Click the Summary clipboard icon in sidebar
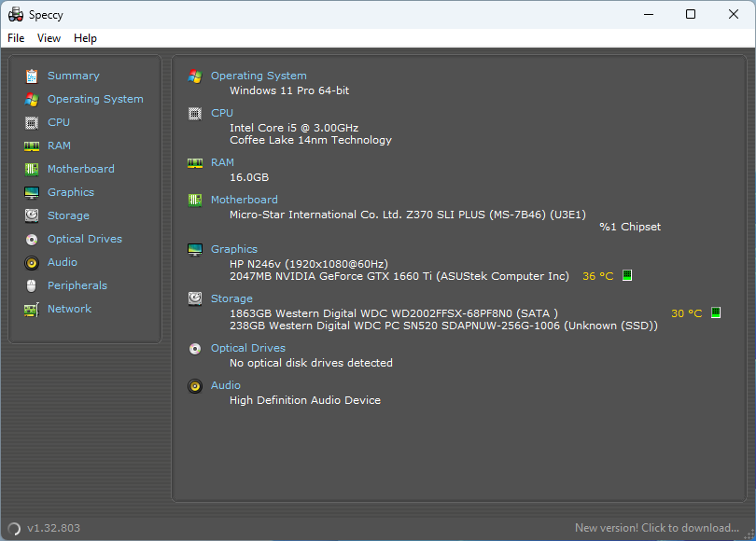 [32, 76]
